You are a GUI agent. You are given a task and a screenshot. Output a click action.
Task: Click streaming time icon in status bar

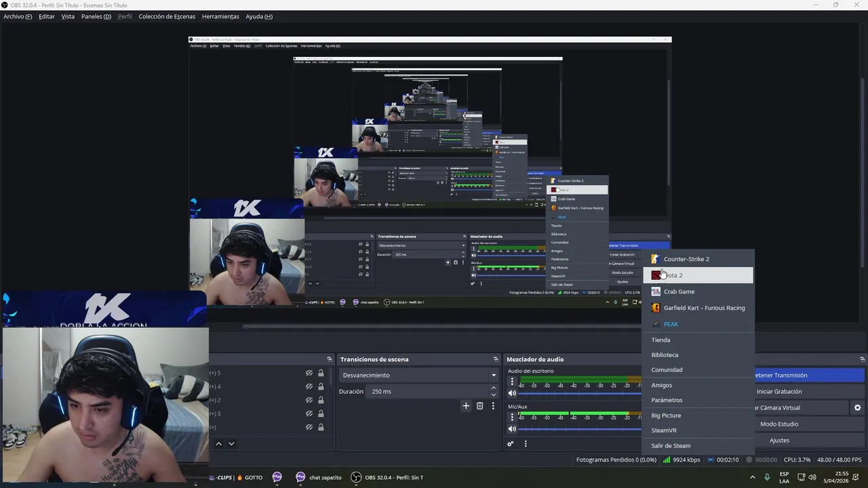[711, 460]
